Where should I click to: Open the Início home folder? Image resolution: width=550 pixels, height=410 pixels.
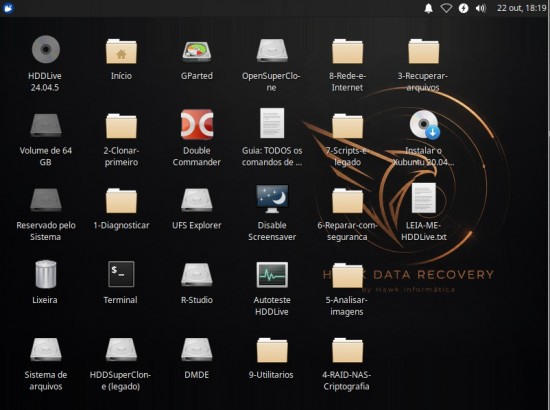click(121, 51)
